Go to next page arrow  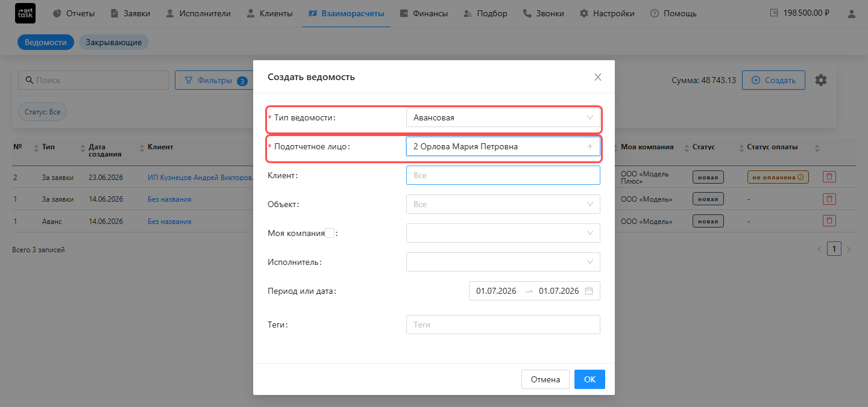[x=849, y=249]
